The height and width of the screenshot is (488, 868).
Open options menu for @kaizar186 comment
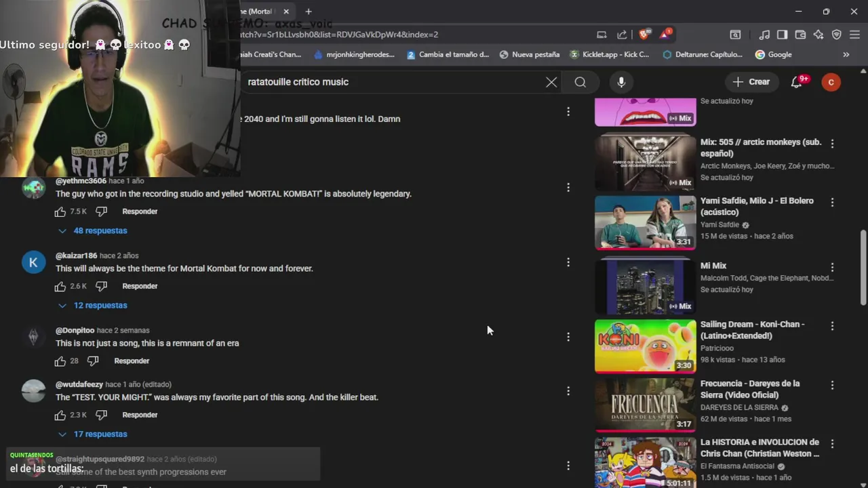point(568,262)
